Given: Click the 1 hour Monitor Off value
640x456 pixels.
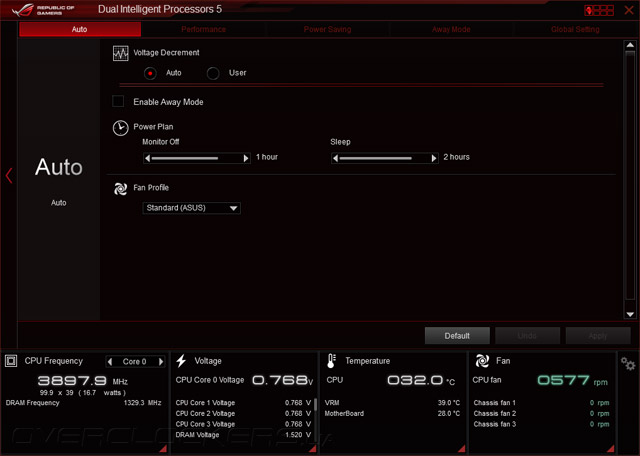Looking at the screenshot, I should (x=267, y=157).
